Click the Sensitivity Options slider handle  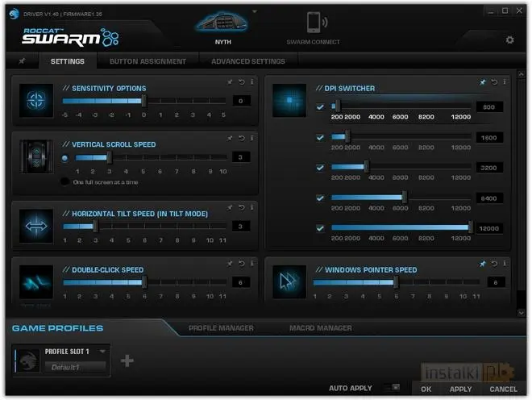click(x=144, y=101)
